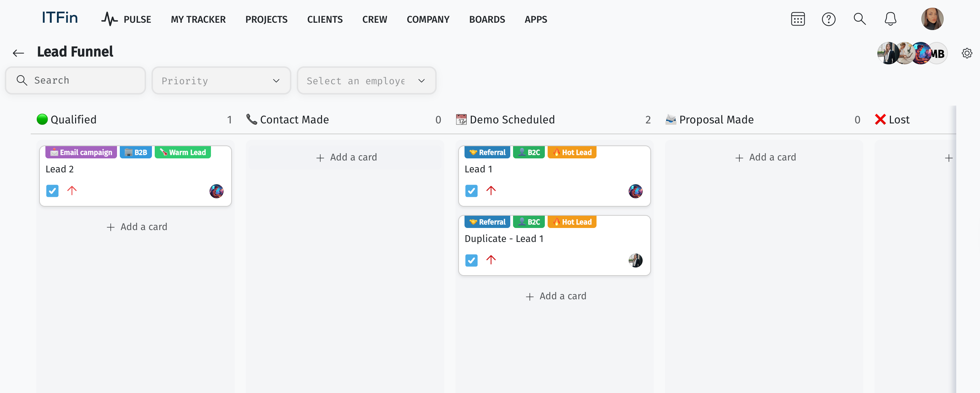Screen dimensions: 980x393
Task: Click the help question mark icon
Action: (x=828, y=19)
